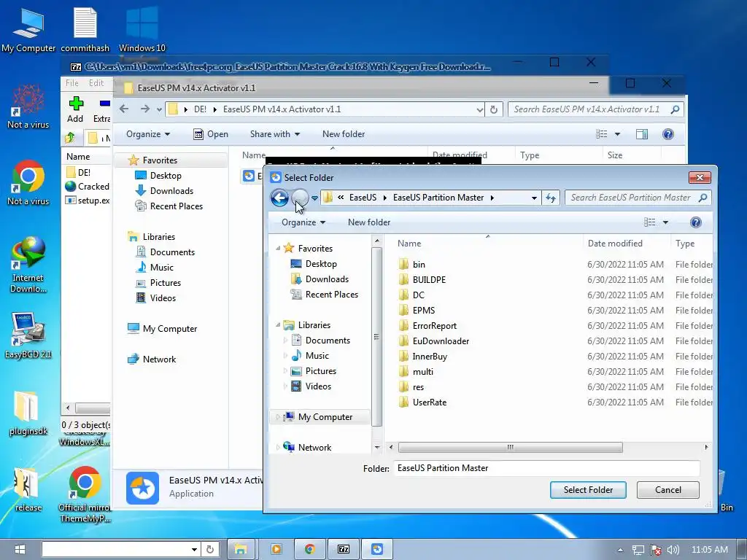Click Search EaseUS PM v14.x Activator field
Image resolution: width=747 pixels, height=560 pixels.
click(x=595, y=109)
